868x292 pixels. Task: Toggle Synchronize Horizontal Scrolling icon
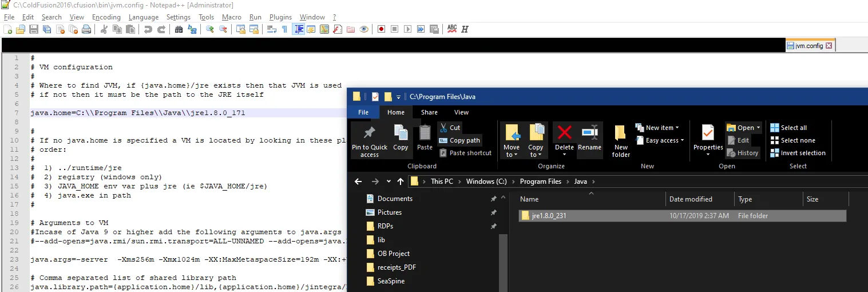(253, 29)
